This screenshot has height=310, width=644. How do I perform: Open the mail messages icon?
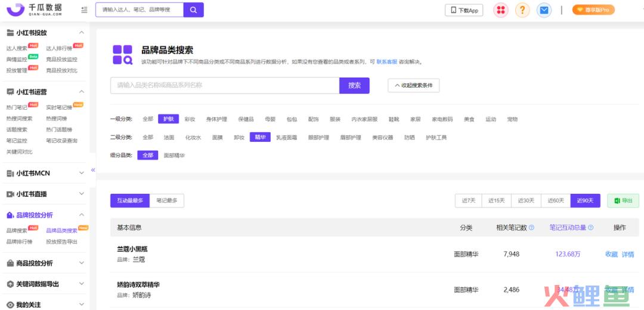tap(544, 10)
